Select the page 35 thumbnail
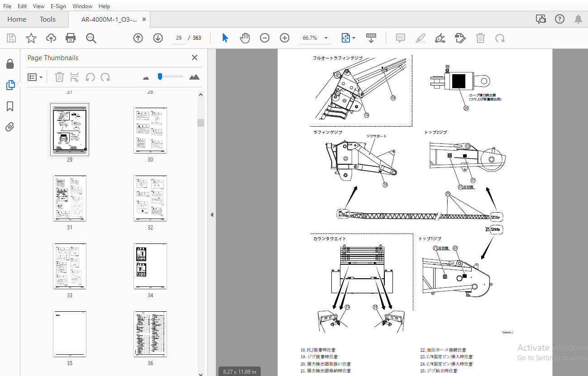Image resolution: width=588 pixels, height=376 pixels. pyautogui.click(x=70, y=333)
